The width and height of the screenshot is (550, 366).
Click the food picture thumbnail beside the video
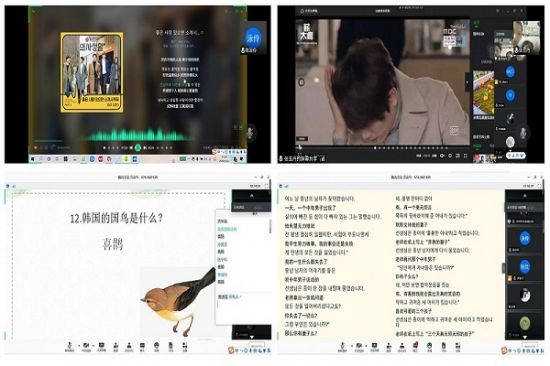click(x=483, y=93)
